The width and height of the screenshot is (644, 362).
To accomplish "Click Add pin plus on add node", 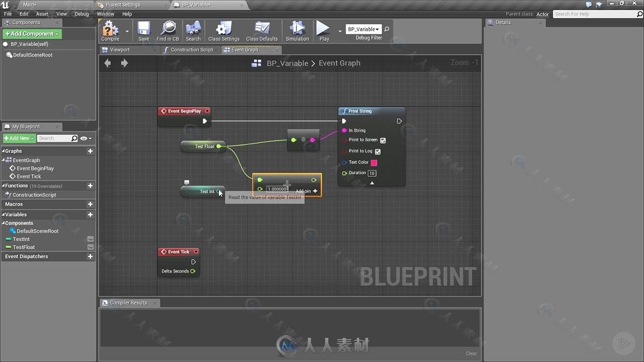I will [x=315, y=191].
